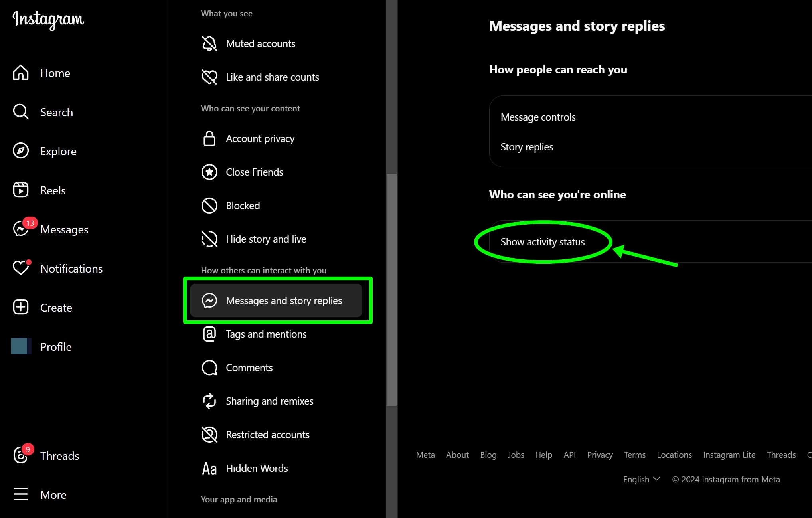The height and width of the screenshot is (518, 812).
Task: Click the Terms footer link
Action: (x=634, y=455)
